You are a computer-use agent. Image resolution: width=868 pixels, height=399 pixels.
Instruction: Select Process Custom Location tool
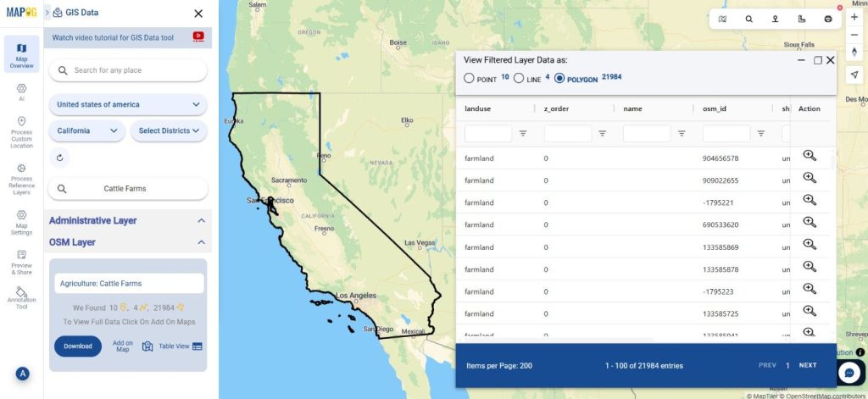pos(21,132)
